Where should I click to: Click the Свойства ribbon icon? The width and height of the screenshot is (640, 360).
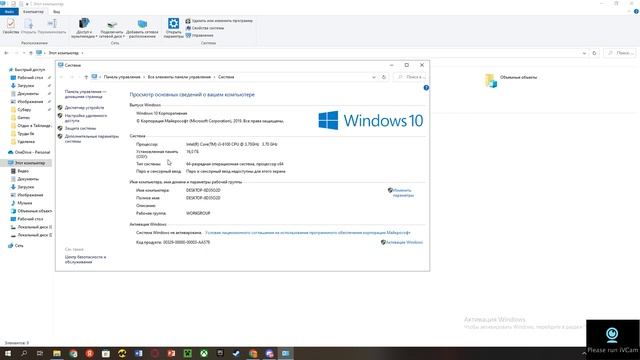tap(11, 26)
